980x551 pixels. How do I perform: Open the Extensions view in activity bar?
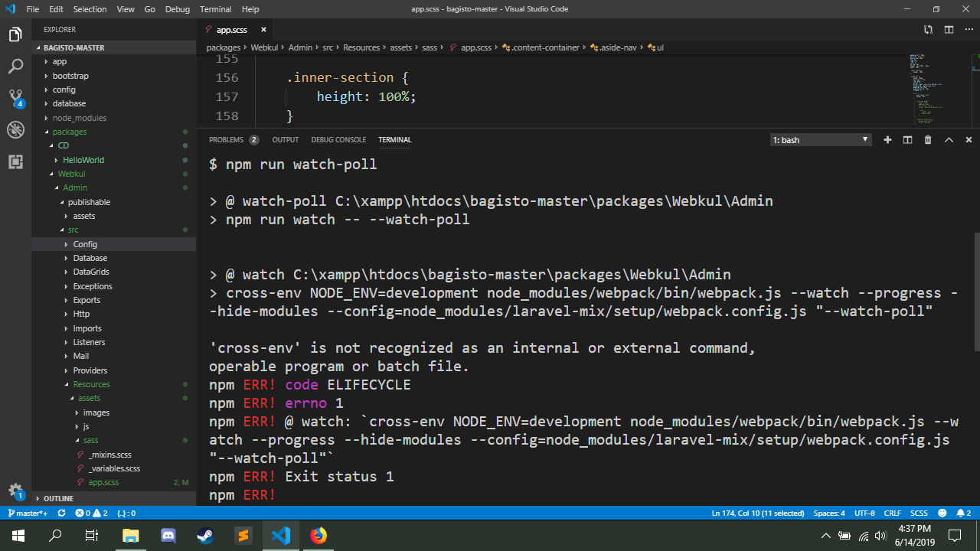point(15,161)
